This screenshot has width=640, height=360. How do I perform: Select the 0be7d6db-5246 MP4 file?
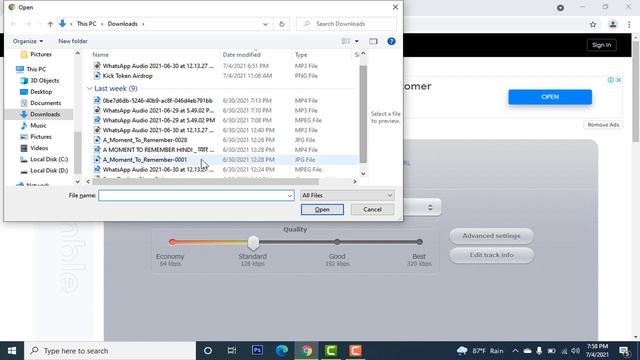click(x=158, y=100)
